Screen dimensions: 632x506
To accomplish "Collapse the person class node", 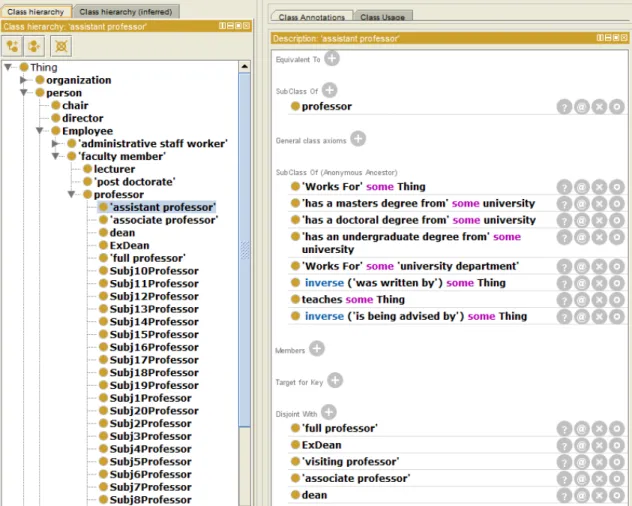I will (24, 93).
